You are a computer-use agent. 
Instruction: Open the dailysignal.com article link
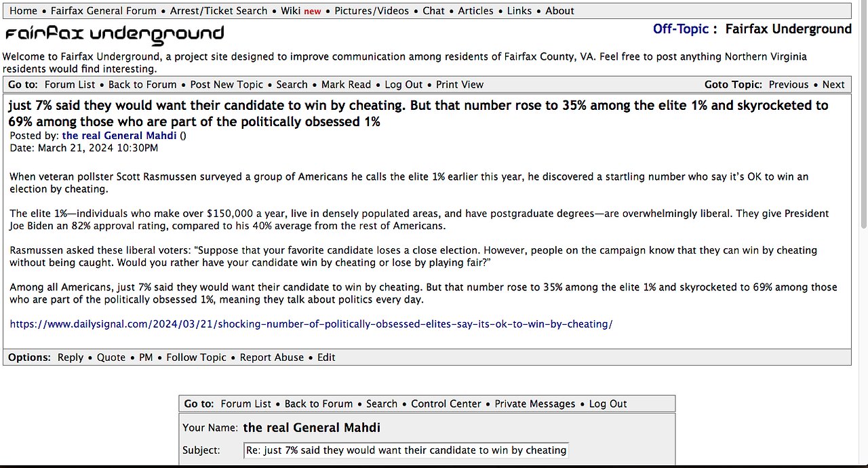point(311,324)
